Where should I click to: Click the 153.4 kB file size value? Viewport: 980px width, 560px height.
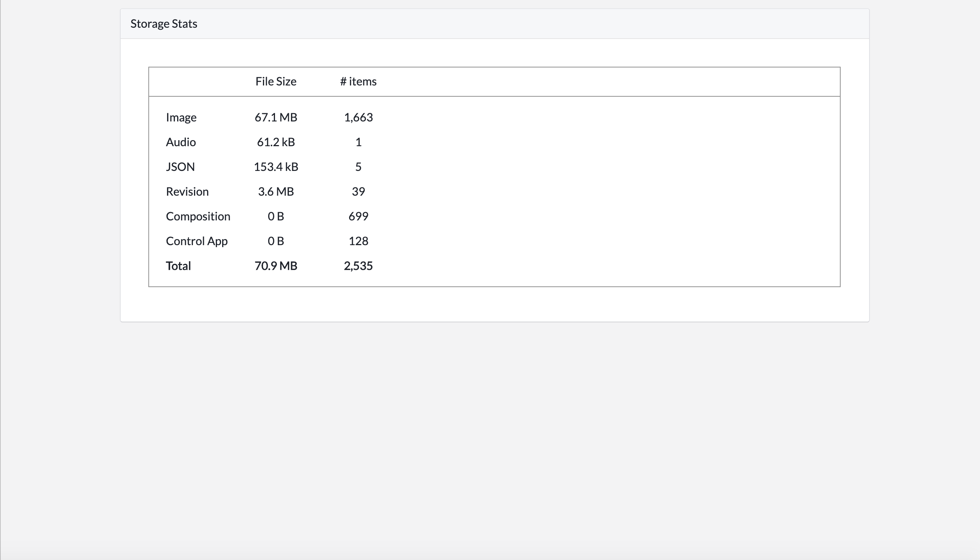276,166
